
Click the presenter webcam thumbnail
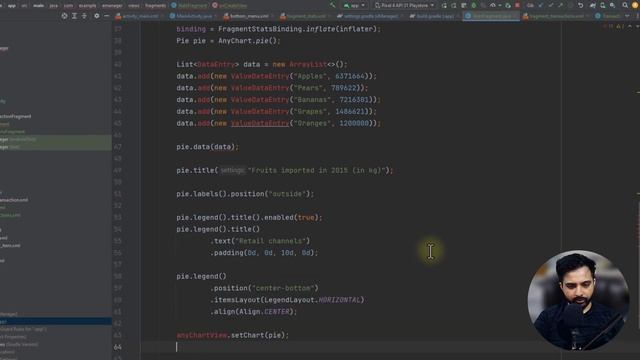tap(578, 300)
